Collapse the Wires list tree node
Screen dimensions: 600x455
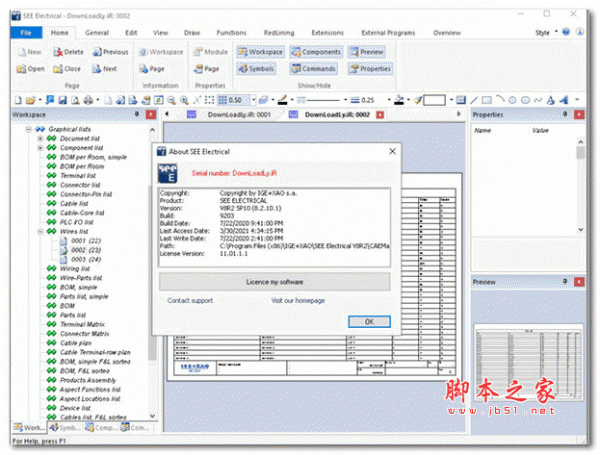(x=40, y=231)
